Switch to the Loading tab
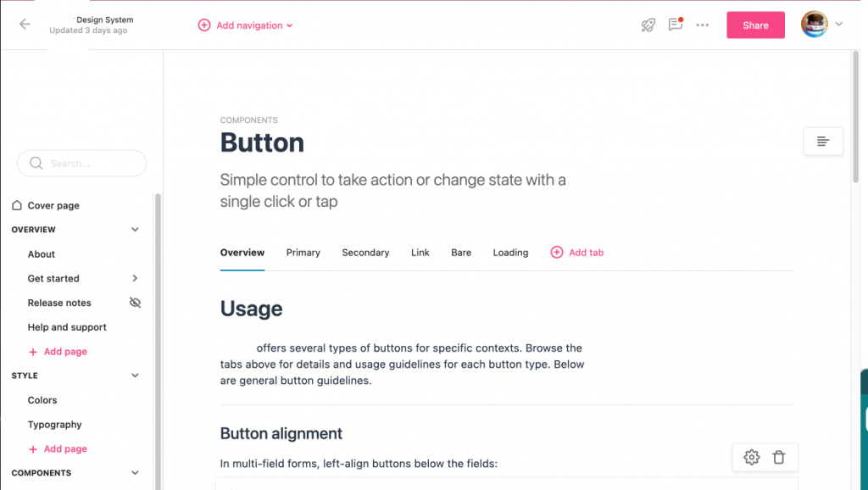Image resolution: width=868 pixels, height=490 pixels. 510,253
